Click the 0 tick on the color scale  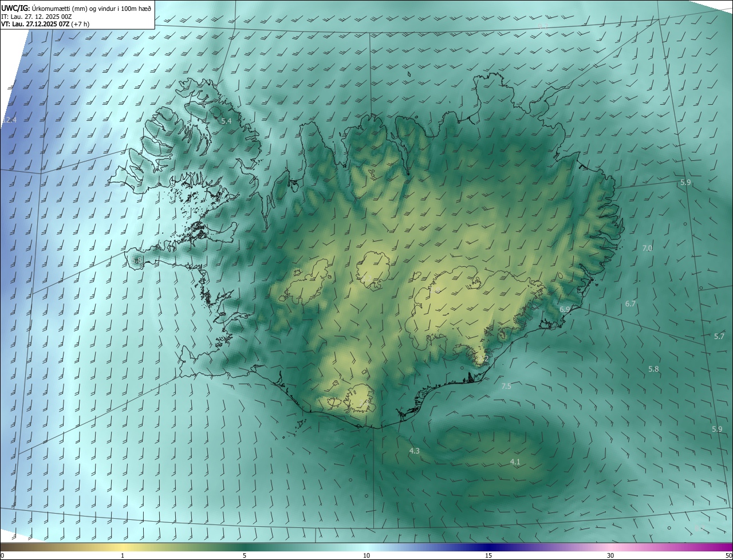tap(2, 555)
